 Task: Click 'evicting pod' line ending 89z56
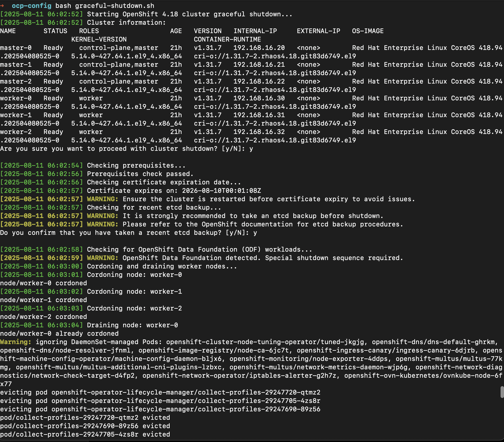click(160, 409)
